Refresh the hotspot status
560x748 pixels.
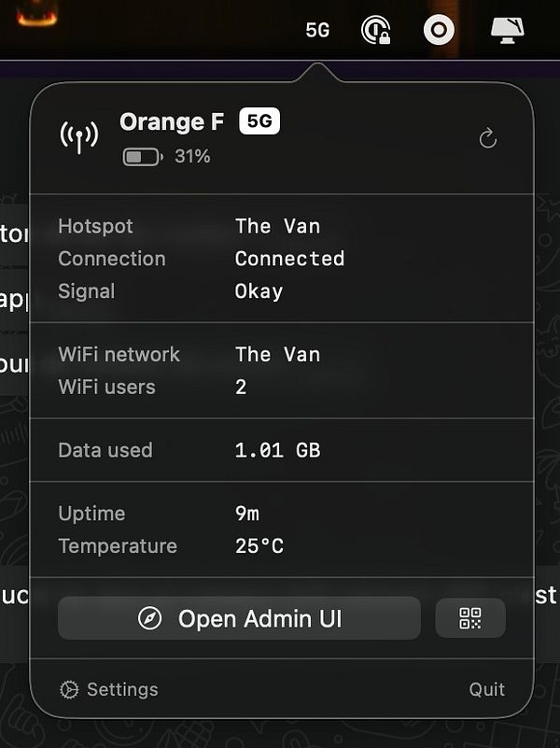pyautogui.click(x=488, y=139)
